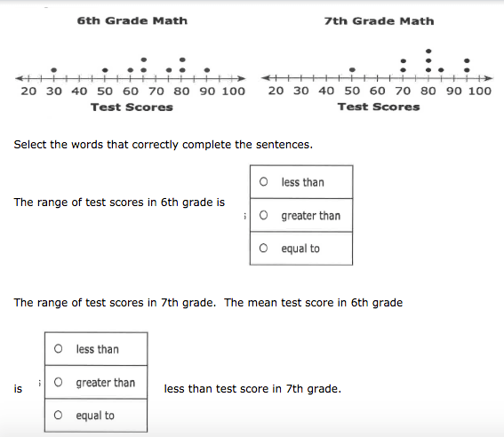Click the "Select the words" instruction sentence
Image resolution: width=504 pixels, height=437 pixels.
pyautogui.click(x=164, y=145)
